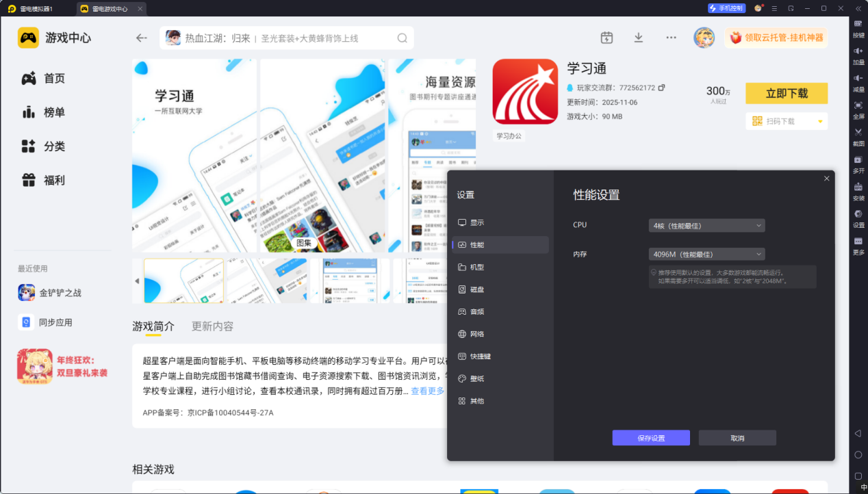Select 快捷键 in settings sidebar
The height and width of the screenshot is (494, 868).
[x=500, y=356]
